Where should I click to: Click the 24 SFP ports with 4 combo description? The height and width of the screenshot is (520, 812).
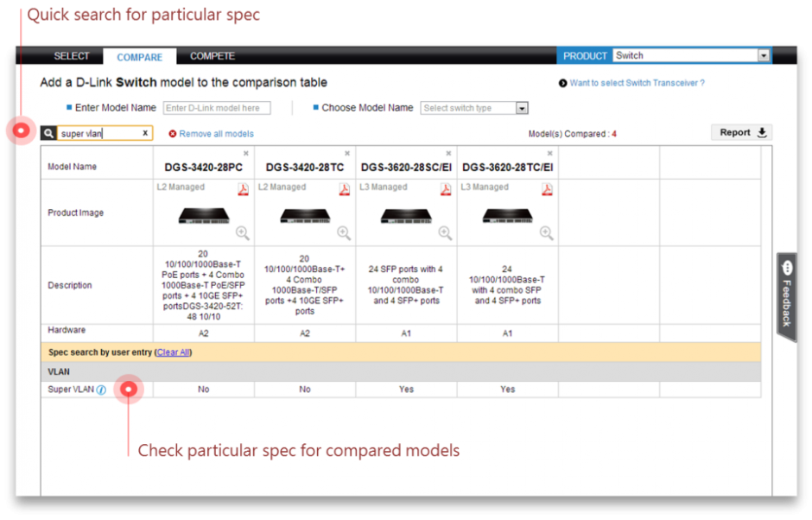[x=406, y=285]
